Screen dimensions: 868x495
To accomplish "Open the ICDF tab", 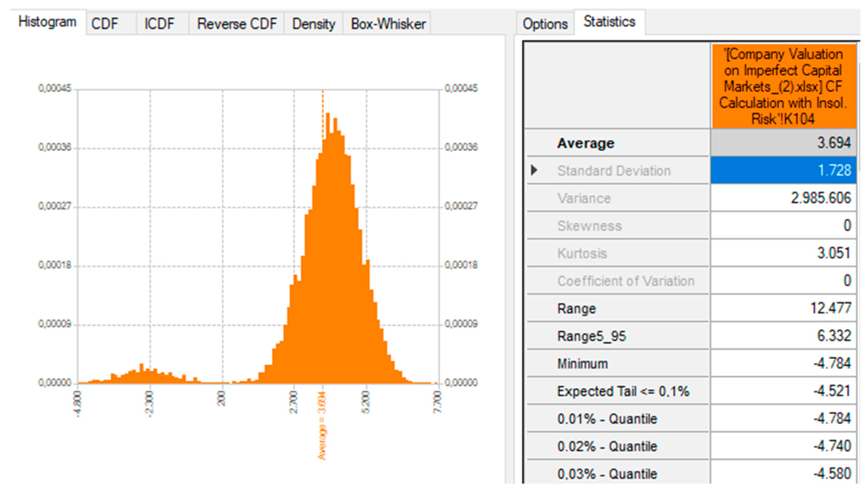I will pos(159,24).
